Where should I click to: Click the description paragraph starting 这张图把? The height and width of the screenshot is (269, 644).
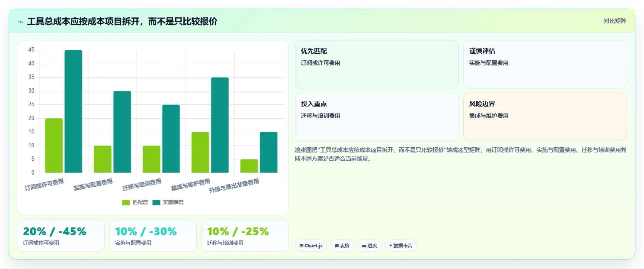click(x=460, y=154)
